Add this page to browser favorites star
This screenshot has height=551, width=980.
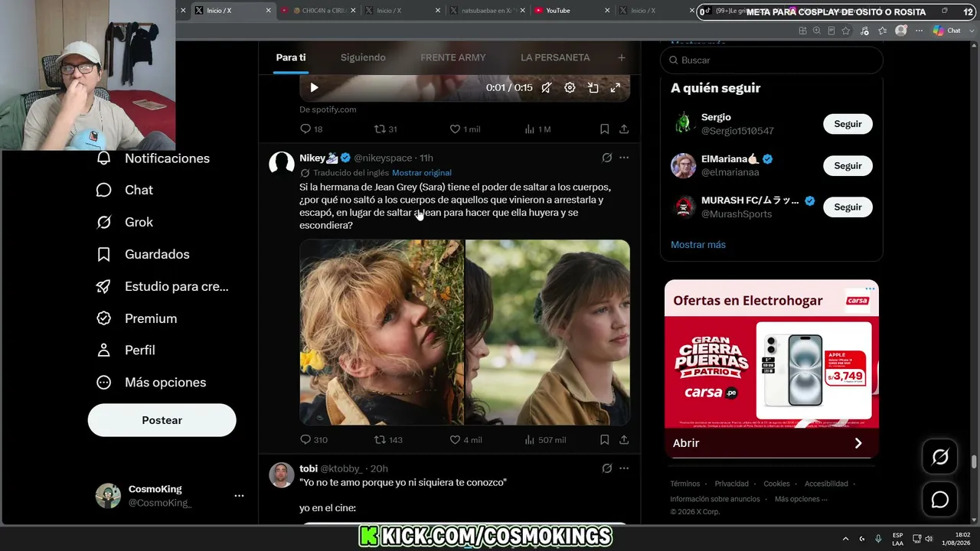point(846,31)
